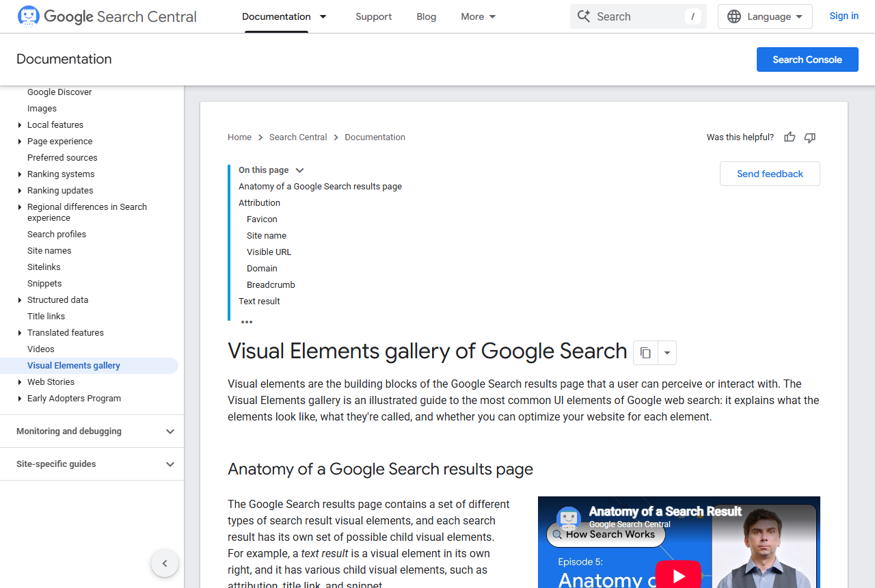The width and height of the screenshot is (875, 588).
Task: Collapse the left navigation panel
Action: (x=165, y=563)
